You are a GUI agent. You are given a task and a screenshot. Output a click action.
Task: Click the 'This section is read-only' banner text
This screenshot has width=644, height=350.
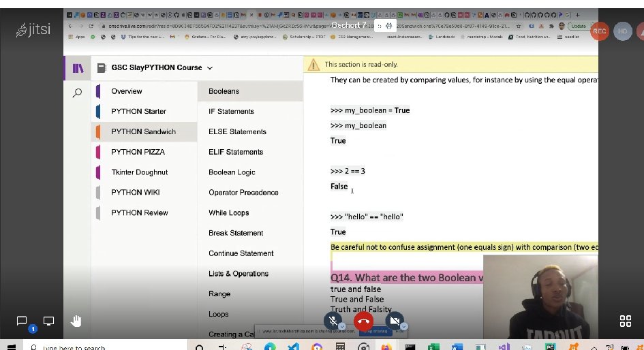pyautogui.click(x=361, y=65)
